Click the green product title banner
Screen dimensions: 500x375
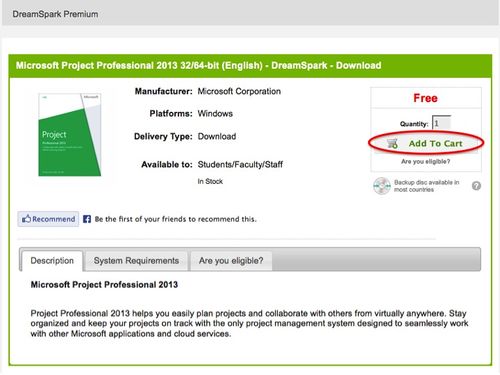point(250,66)
